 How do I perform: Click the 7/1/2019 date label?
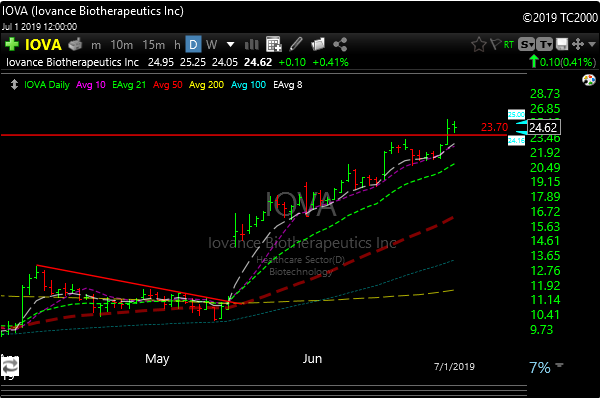454,367
